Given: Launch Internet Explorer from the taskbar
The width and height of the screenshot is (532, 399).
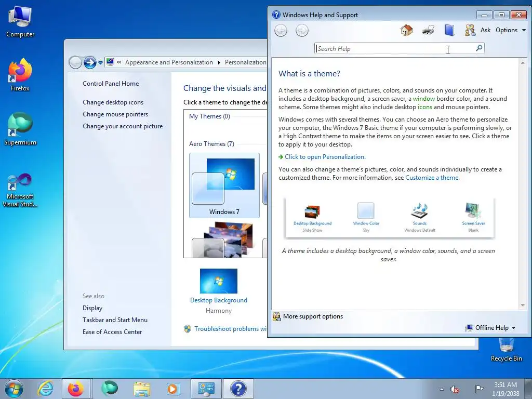Looking at the screenshot, I should (x=45, y=389).
